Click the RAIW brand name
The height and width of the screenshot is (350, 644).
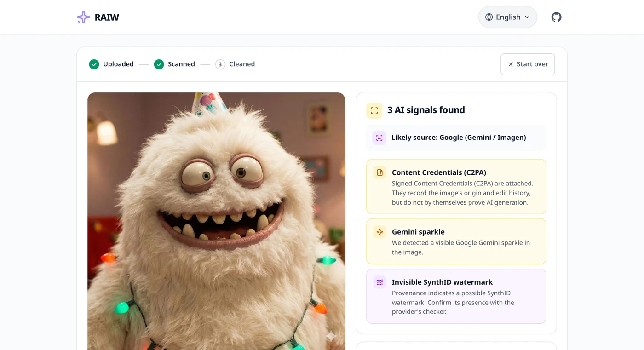click(x=107, y=17)
